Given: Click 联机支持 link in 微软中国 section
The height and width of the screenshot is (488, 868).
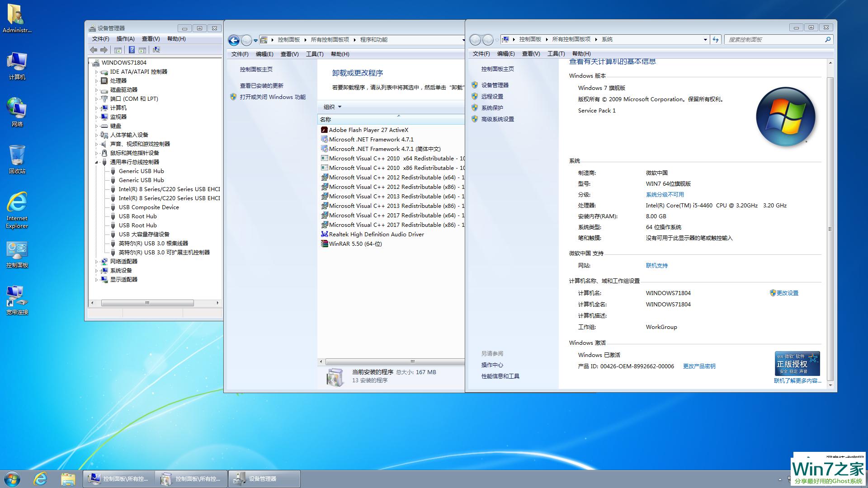Looking at the screenshot, I should [x=656, y=265].
